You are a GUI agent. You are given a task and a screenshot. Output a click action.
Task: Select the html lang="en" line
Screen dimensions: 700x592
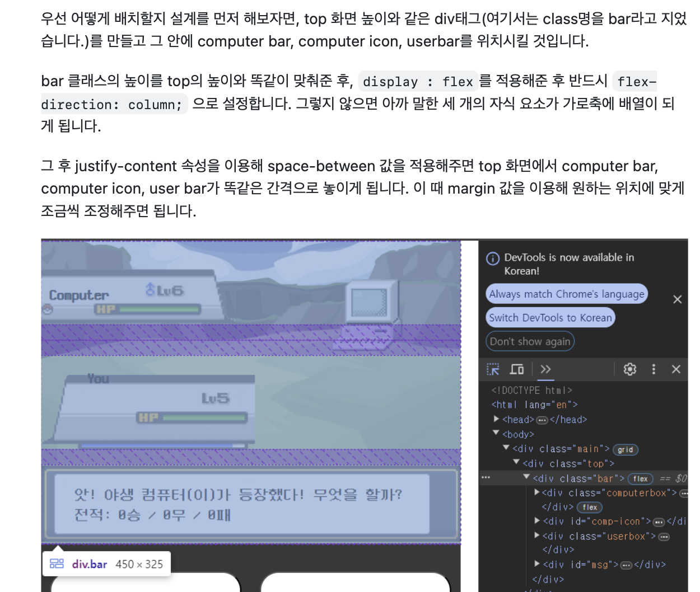[x=534, y=405]
